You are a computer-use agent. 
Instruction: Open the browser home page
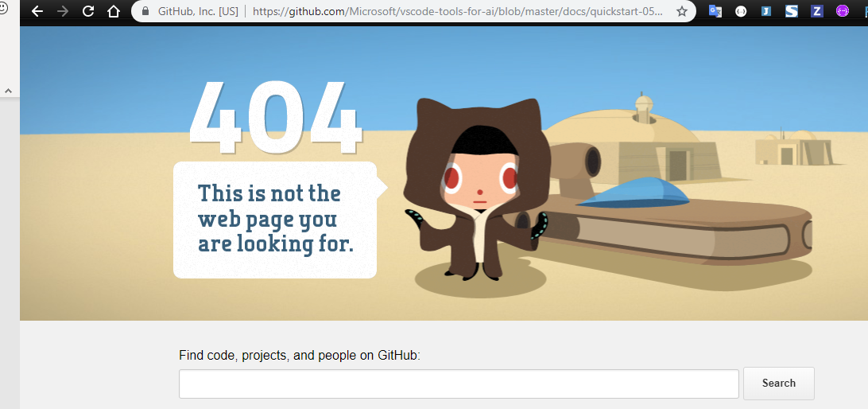point(114,11)
